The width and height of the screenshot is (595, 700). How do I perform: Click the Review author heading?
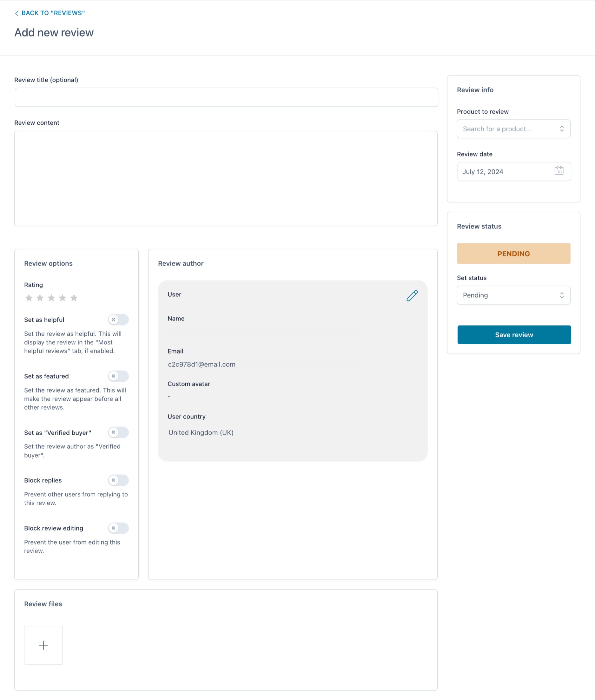tap(181, 263)
